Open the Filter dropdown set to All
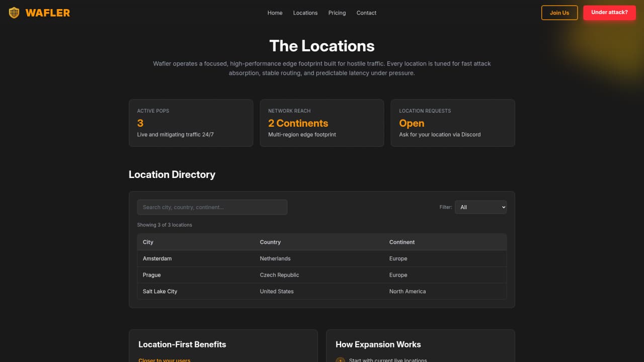The width and height of the screenshot is (644, 362). (x=480, y=207)
